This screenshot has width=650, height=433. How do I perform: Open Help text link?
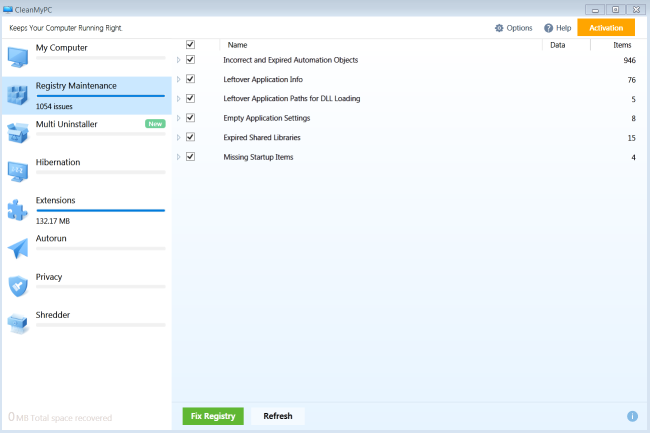pos(563,28)
